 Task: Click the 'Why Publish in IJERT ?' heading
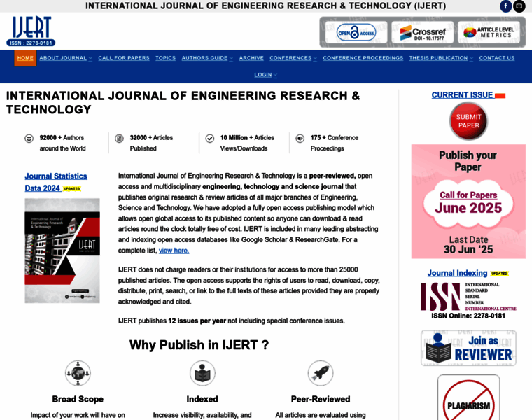click(199, 345)
